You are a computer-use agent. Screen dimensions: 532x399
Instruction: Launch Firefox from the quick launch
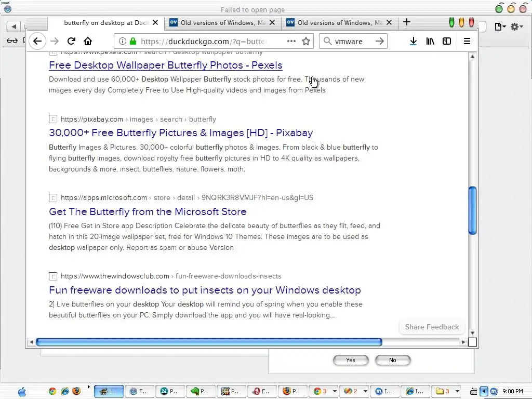pyautogui.click(x=77, y=391)
